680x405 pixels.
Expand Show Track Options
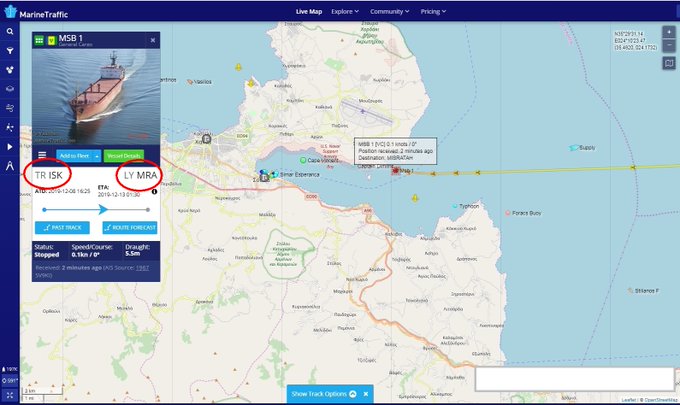pyautogui.click(x=324, y=394)
